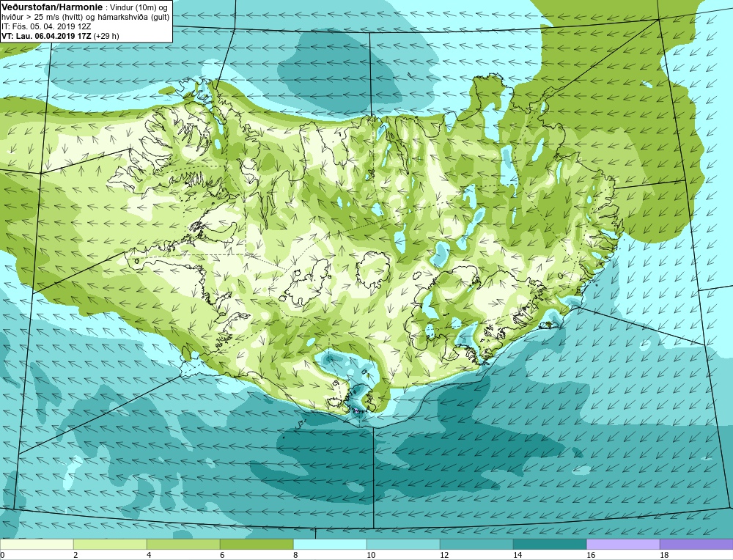Click the legend scale label '16'

click(591, 555)
